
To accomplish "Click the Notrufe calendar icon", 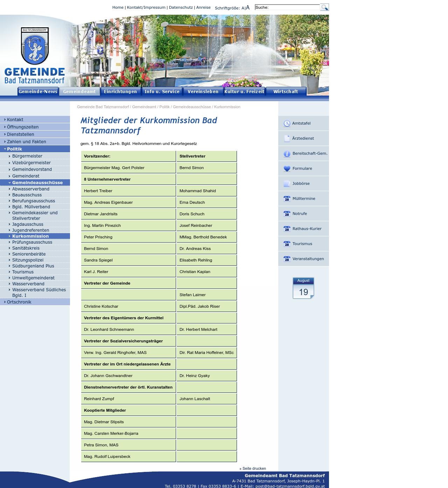I will coord(287,214).
